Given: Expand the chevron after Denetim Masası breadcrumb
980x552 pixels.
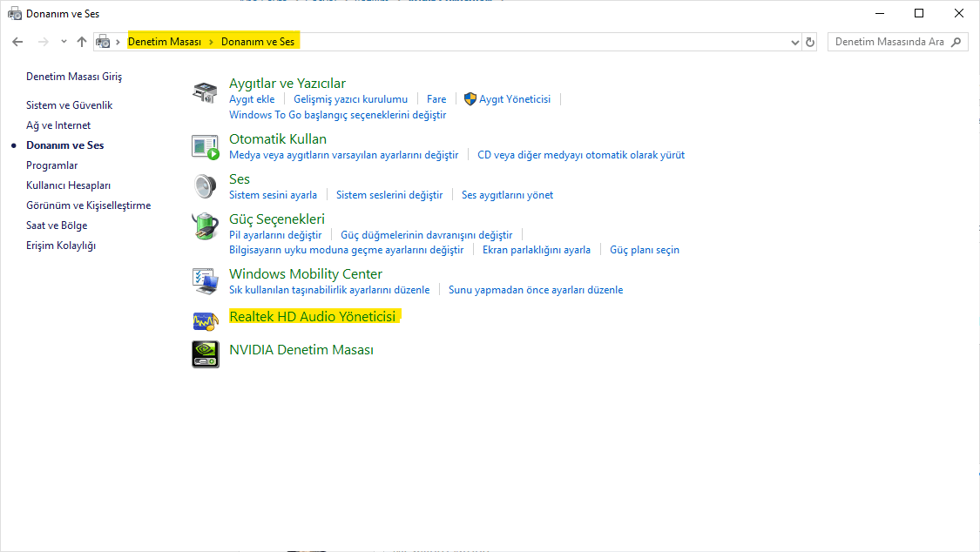Looking at the screenshot, I should click(212, 42).
